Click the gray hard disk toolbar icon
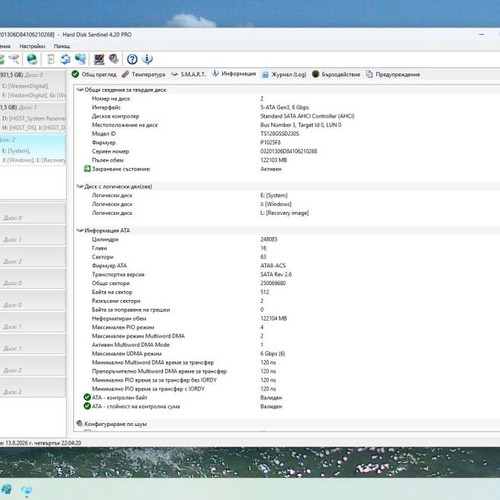 [x=114, y=59]
